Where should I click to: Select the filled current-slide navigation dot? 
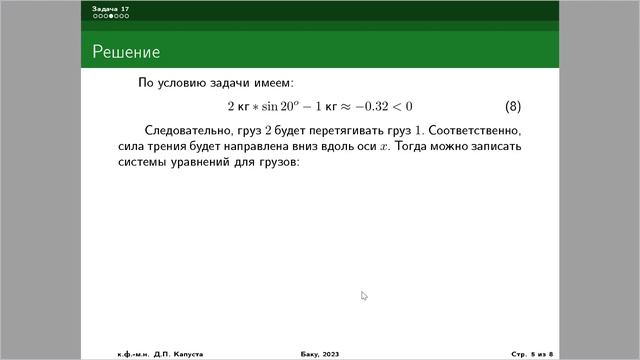(x=111, y=16)
